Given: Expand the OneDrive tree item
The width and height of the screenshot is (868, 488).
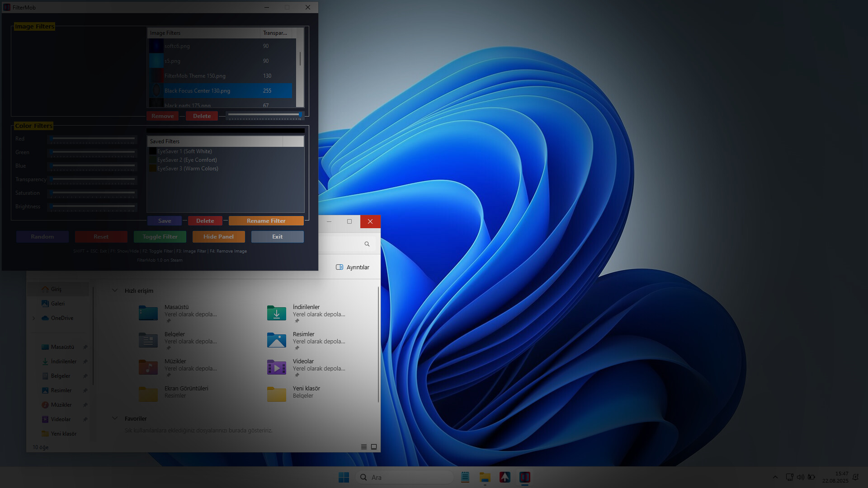Looking at the screenshot, I should pos(33,318).
